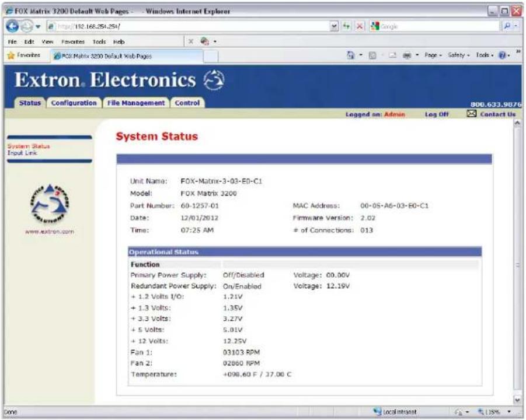This screenshot has width=526, height=420.
Task: Expand the Print options dropdown arrow
Action: (417, 55)
